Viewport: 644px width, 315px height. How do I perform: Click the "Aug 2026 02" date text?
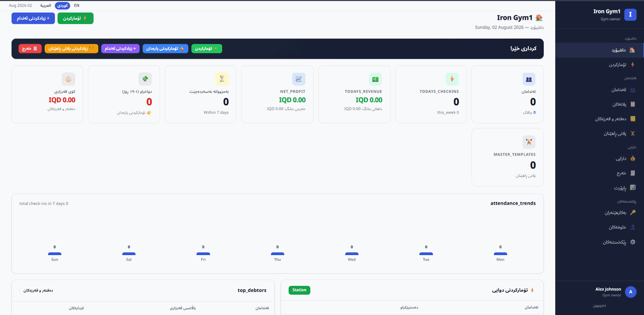[21, 6]
